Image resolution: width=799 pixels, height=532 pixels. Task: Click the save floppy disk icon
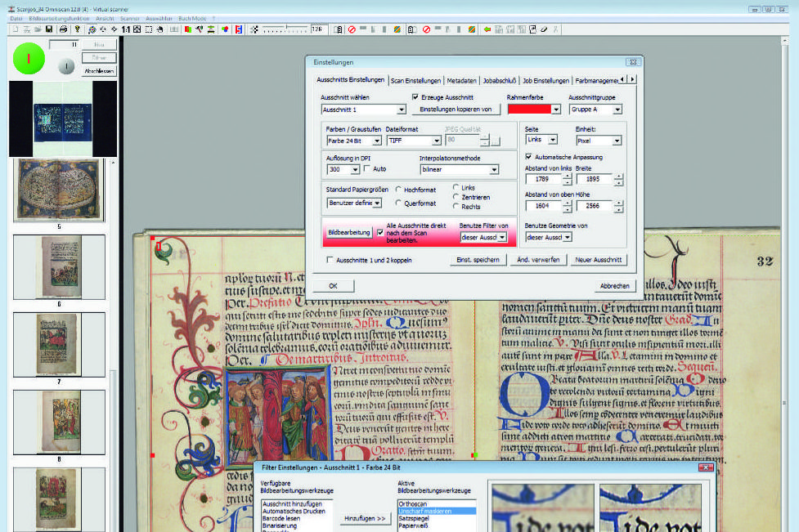[49, 29]
